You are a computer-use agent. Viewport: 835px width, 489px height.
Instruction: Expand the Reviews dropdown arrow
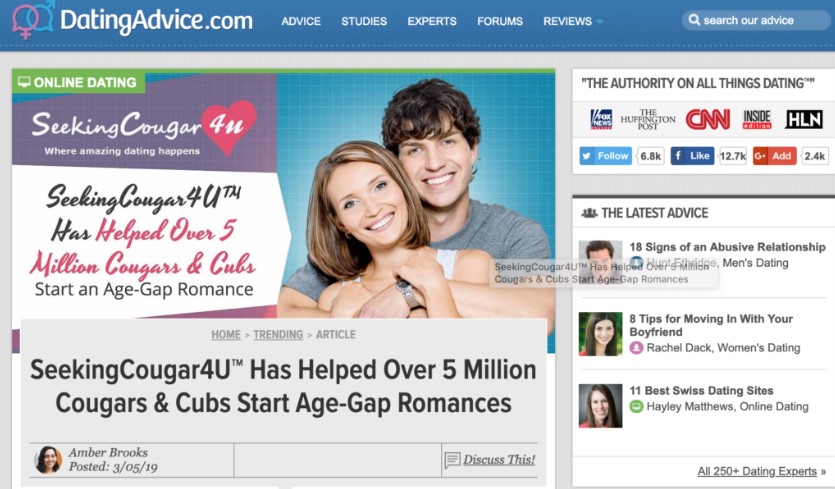tap(600, 22)
